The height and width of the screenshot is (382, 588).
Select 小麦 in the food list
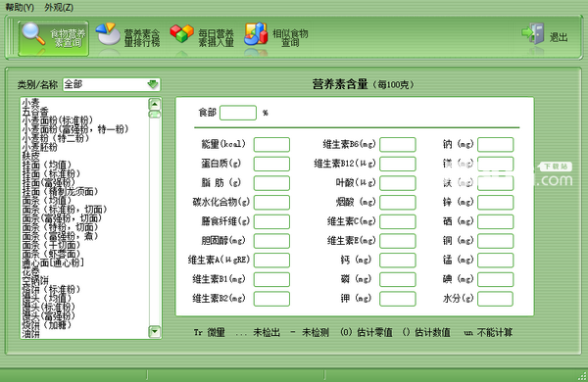(x=30, y=102)
